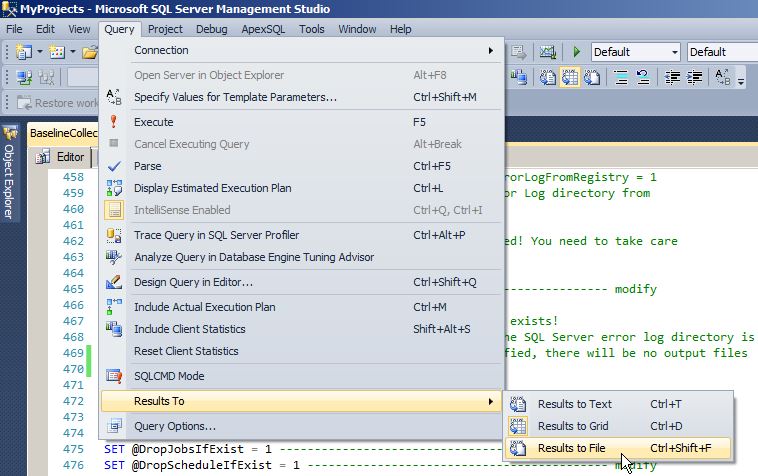Select Results to Text in submenu
The width and height of the screenshot is (758, 476).
click(618, 404)
